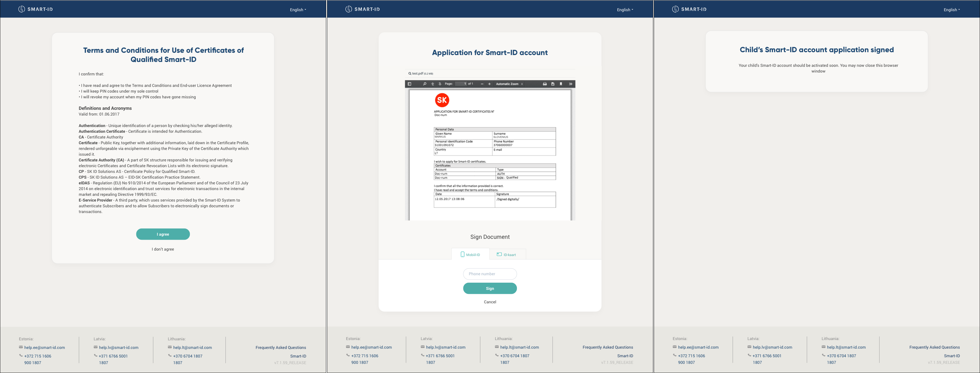Click the PDF bookmark current view icon

(561, 84)
